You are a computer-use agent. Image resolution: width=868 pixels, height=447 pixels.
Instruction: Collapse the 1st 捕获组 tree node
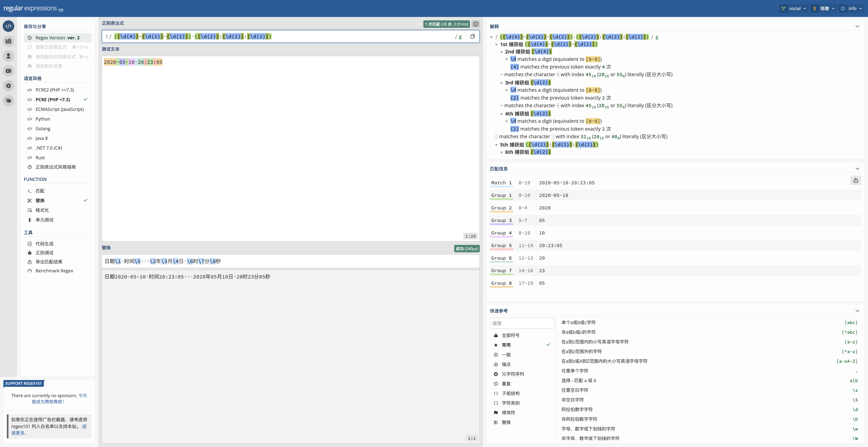pos(496,44)
